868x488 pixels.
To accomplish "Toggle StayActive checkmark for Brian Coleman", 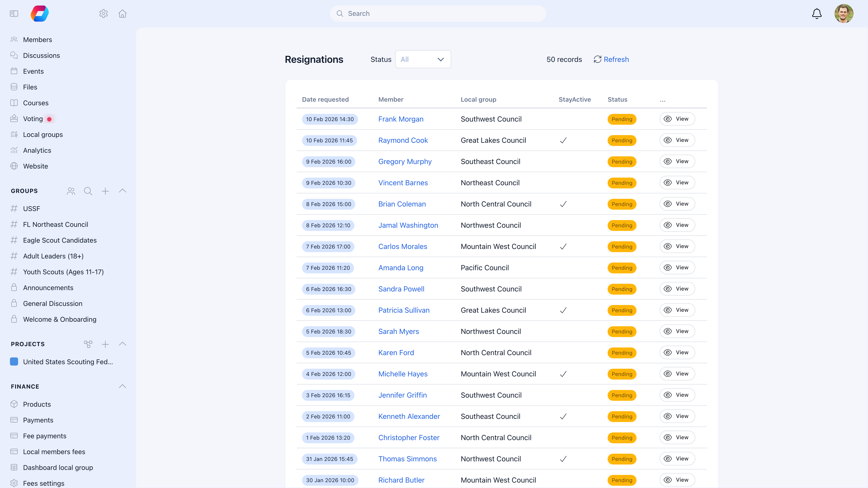I will point(563,204).
